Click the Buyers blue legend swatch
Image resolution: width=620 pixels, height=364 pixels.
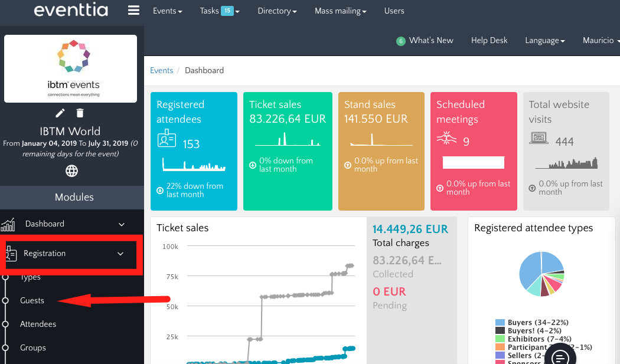click(x=500, y=323)
